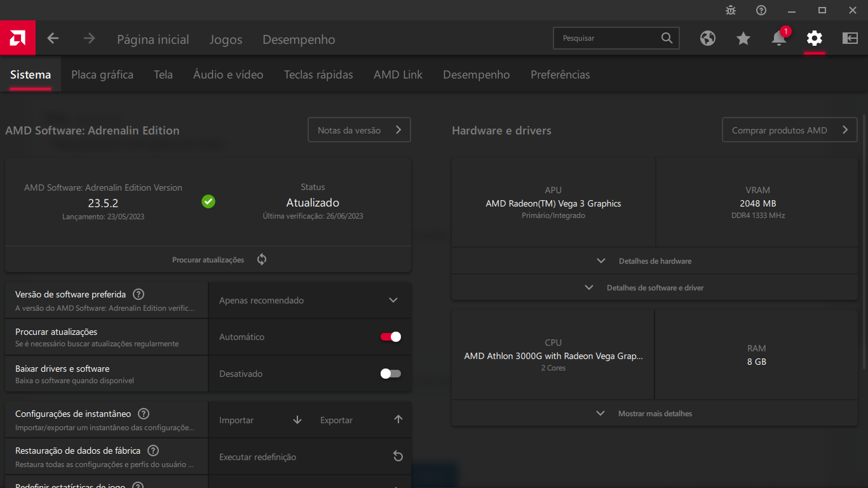The image size is (868, 488).
Task: Open Página inicial menu
Action: click(x=153, y=39)
